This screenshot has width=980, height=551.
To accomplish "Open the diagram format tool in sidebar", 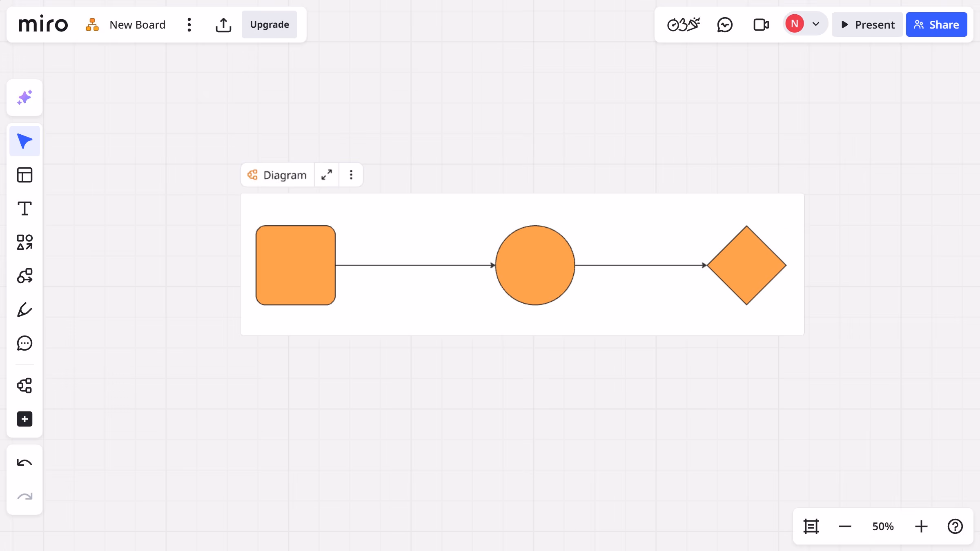I will pyautogui.click(x=24, y=385).
